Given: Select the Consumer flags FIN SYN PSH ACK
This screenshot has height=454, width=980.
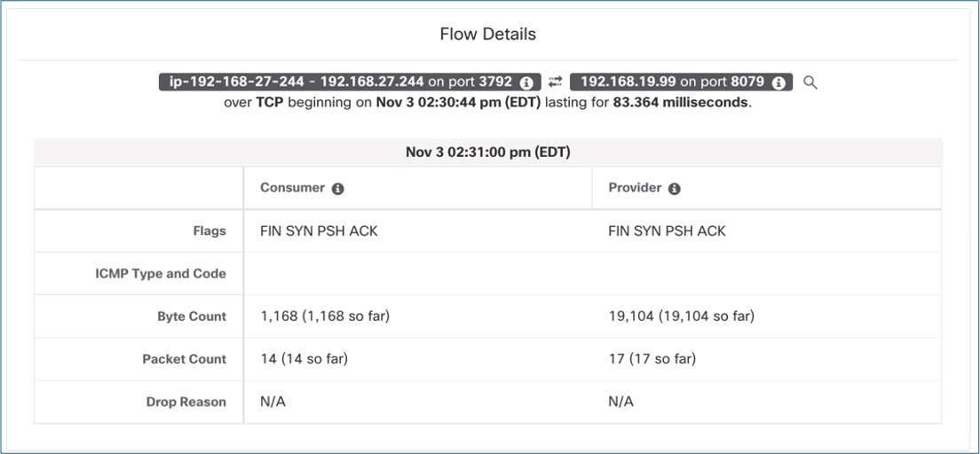Looking at the screenshot, I should [x=319, y=231].
